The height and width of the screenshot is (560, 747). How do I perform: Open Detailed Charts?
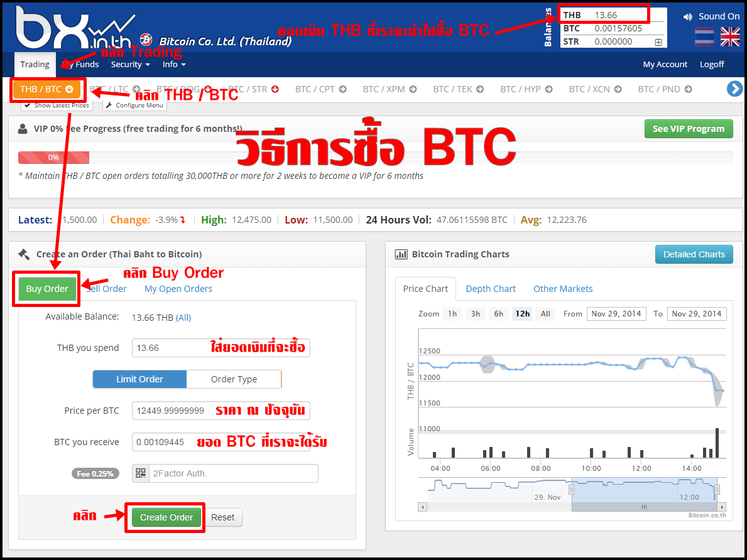[694, 254]
